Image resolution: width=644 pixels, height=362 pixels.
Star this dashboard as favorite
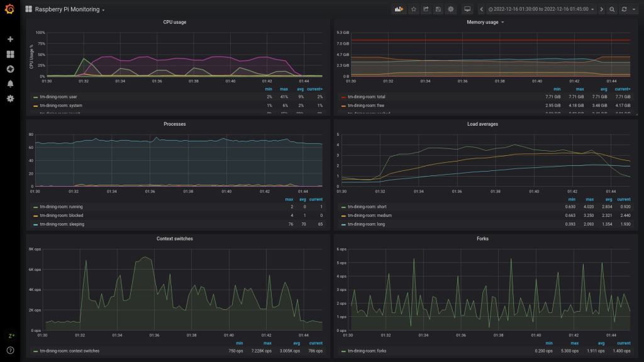pos(413,9)
